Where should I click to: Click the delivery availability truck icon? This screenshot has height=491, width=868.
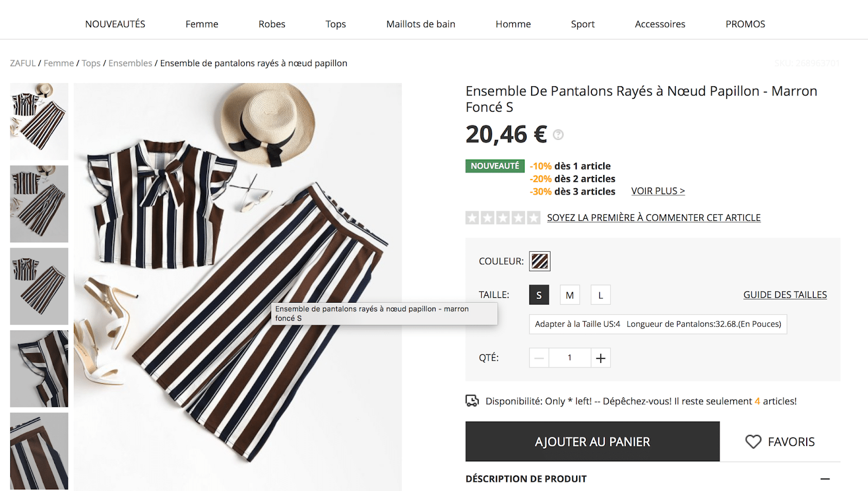pos(472,401)
